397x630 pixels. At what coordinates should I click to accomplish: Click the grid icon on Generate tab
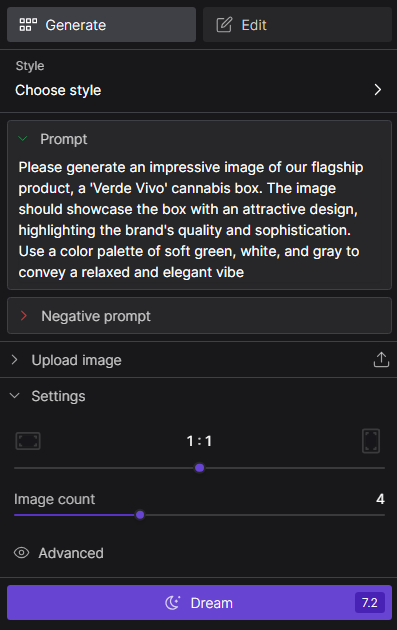(x=28, y=25)
